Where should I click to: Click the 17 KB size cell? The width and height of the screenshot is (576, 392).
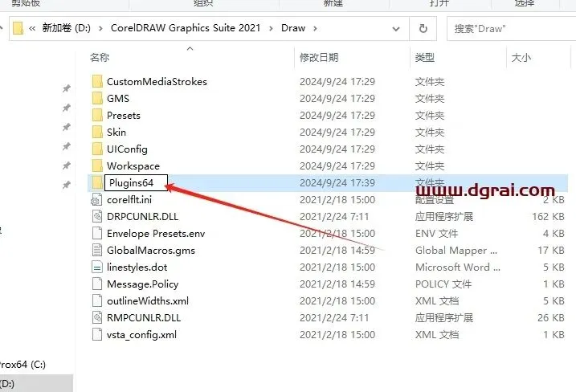551,250
